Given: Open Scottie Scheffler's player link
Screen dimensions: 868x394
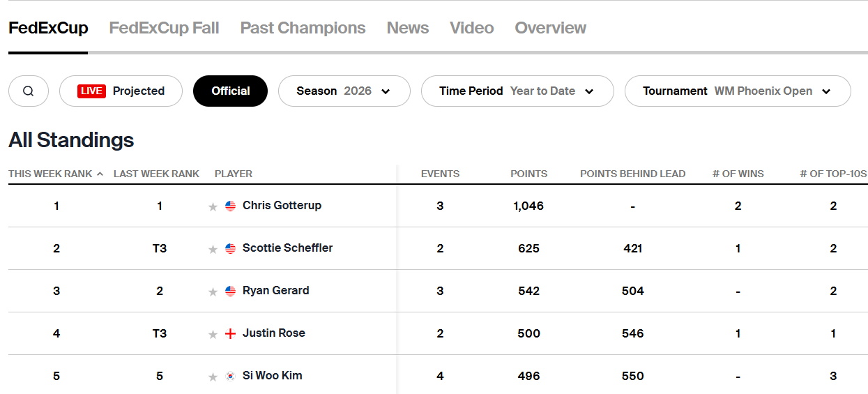Looking at the screenshot, I should (287, 248).
